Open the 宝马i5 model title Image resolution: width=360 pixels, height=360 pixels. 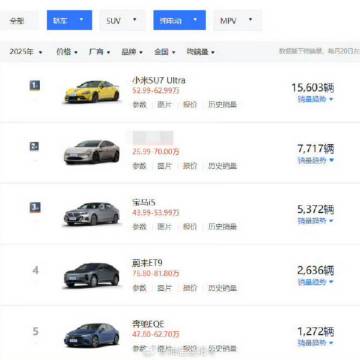point(144,202)
